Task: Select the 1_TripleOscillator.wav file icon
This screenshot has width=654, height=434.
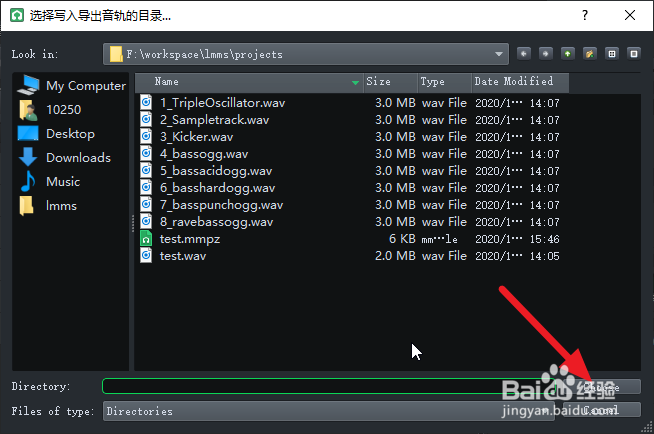Action: tap(146, 103)
